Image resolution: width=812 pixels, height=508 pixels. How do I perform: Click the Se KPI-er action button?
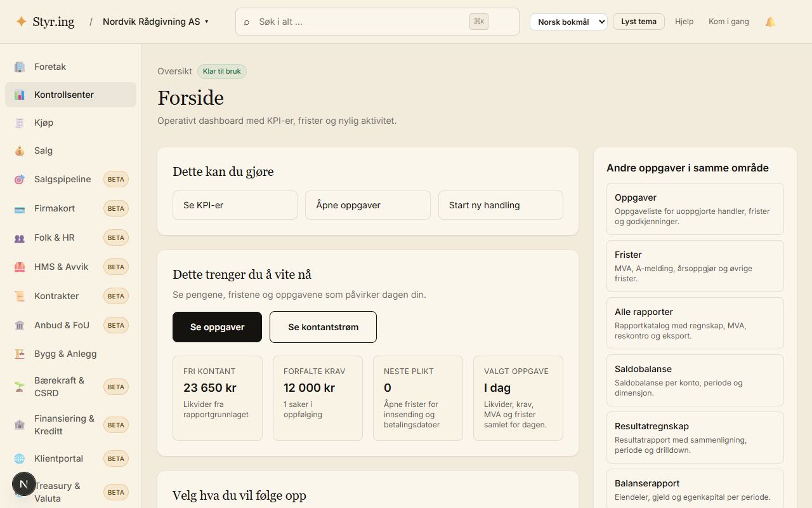235,205
